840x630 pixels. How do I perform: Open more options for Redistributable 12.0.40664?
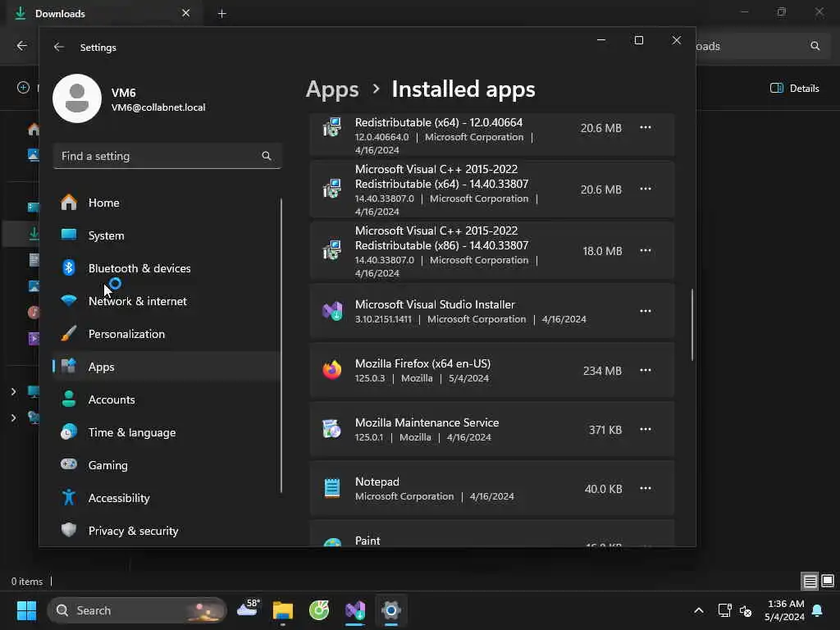(x=645, y=127)
